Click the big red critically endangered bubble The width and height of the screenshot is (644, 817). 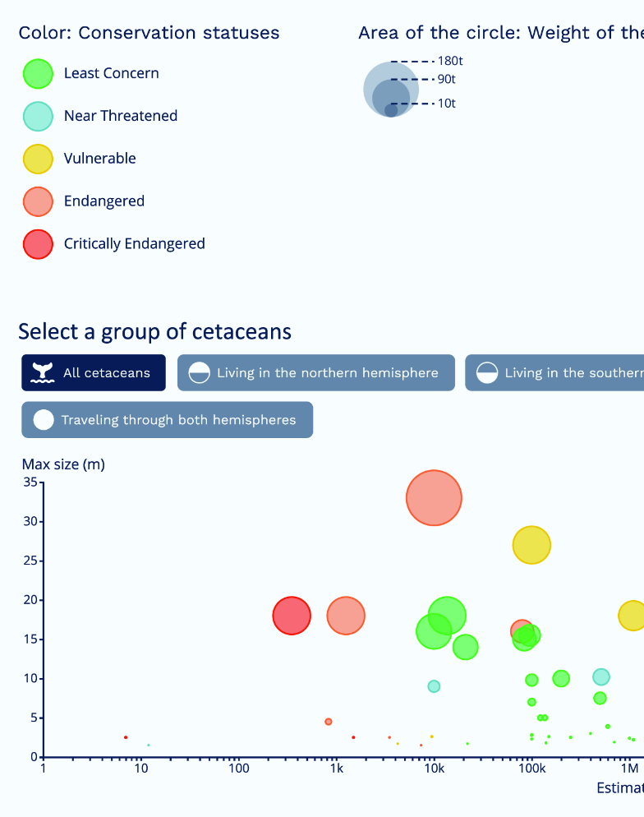click(x=292, y=616)
